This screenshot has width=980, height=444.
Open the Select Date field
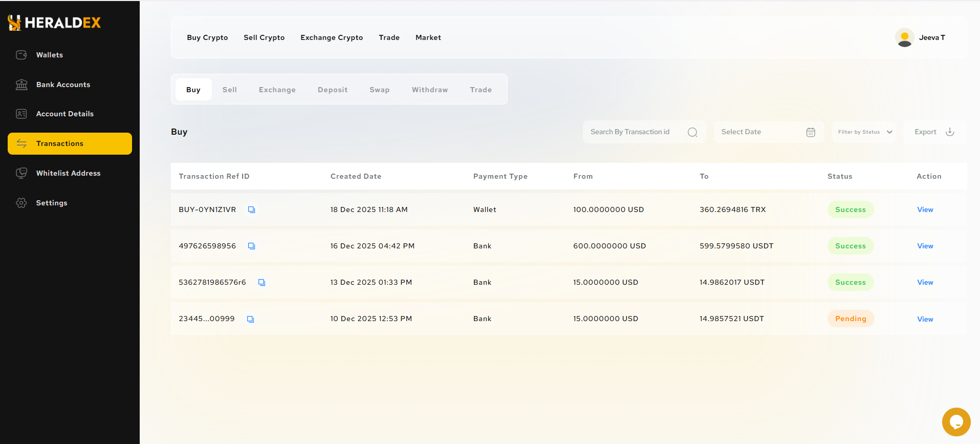tap(757, 132)
